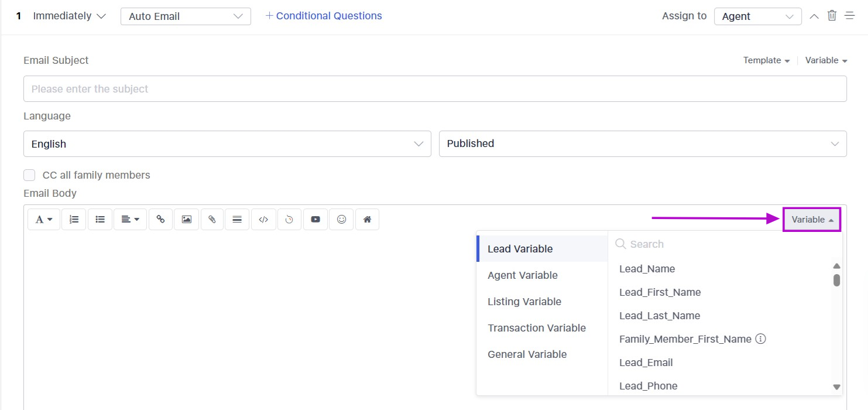
Task: Switch to Transaction Variable category
Action: pos(536,328)
